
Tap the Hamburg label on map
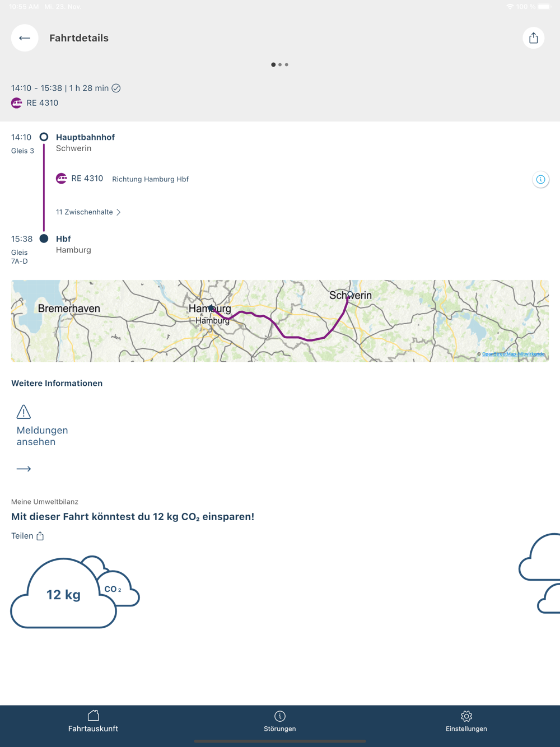(x=210, y=309)
